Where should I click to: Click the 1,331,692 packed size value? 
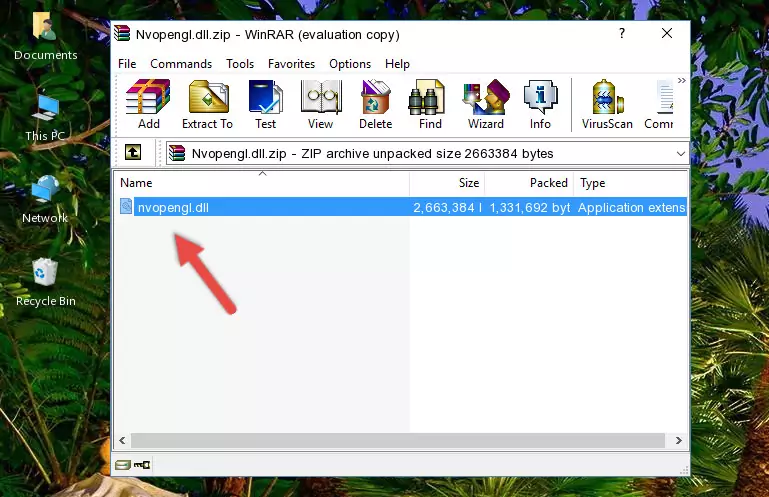click(x=529, y=208)
